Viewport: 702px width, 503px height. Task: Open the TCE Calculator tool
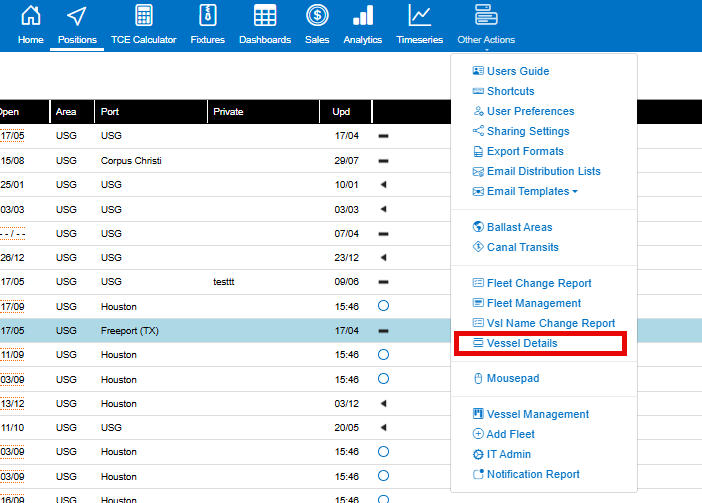[x=143, y=24]
